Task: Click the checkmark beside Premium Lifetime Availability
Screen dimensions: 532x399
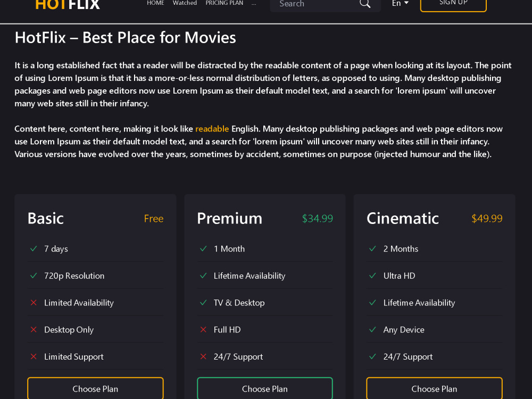Action: tap(203, 276)
